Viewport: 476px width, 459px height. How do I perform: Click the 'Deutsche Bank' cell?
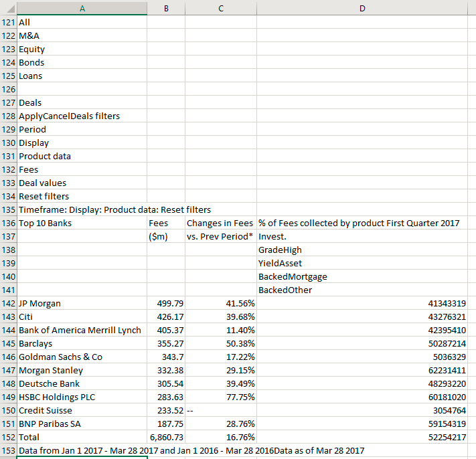[82, 383]
